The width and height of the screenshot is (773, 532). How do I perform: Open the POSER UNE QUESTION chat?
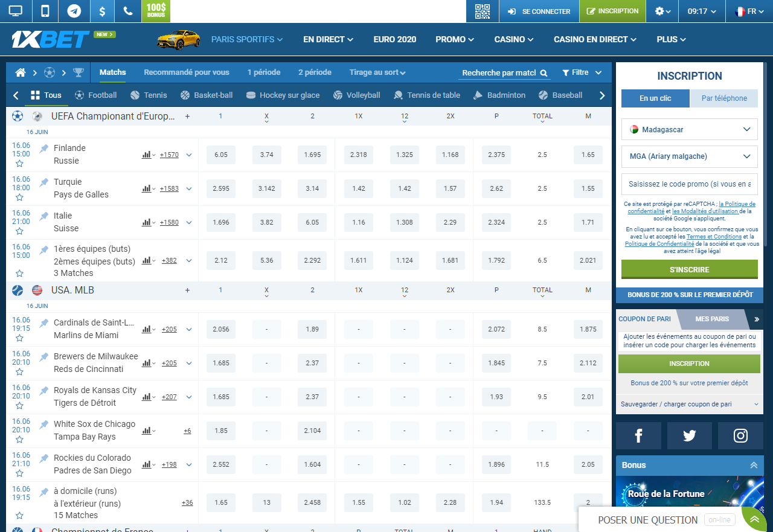click(x=647, y=520)
